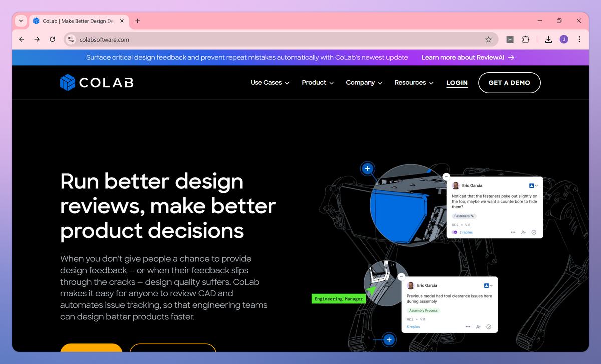This screenshot has height=364, width=601.
Task: Assign a user on the tool clearance comment
Action: pos(478,327)
